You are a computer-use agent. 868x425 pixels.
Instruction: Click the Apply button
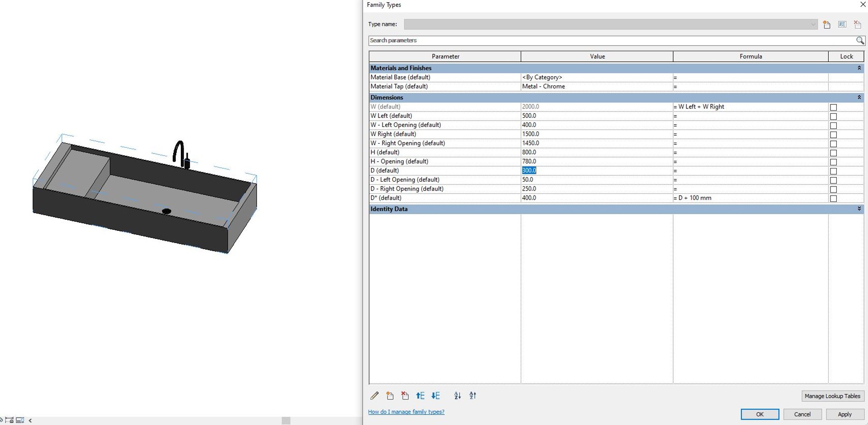coord(844,414)
